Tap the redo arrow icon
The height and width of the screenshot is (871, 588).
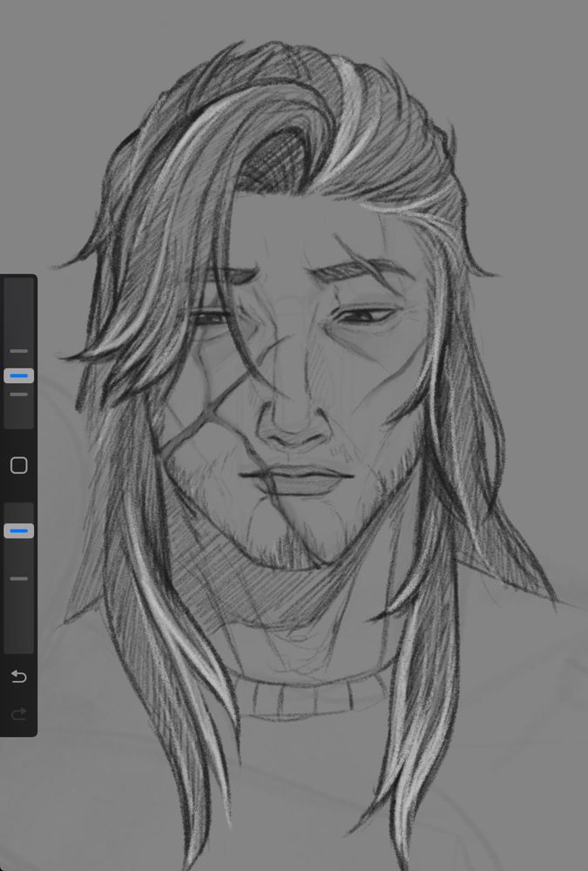[19, 713]
